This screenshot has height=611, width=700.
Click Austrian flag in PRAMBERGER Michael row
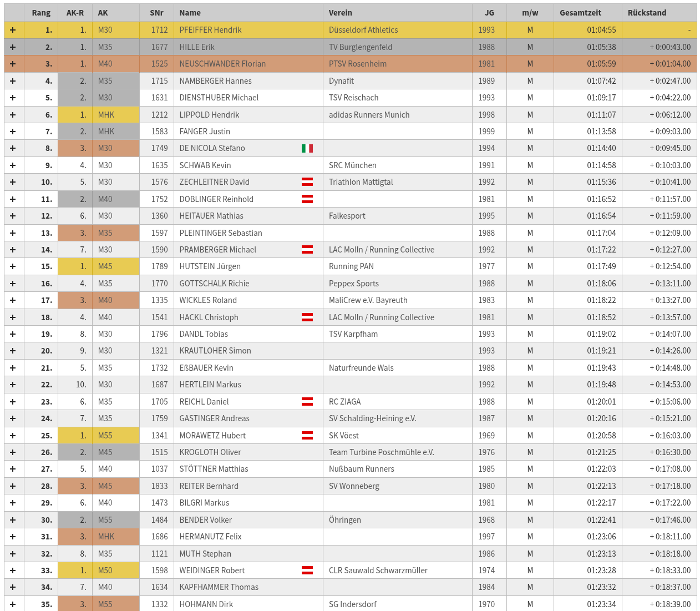[x=307, y=250]
